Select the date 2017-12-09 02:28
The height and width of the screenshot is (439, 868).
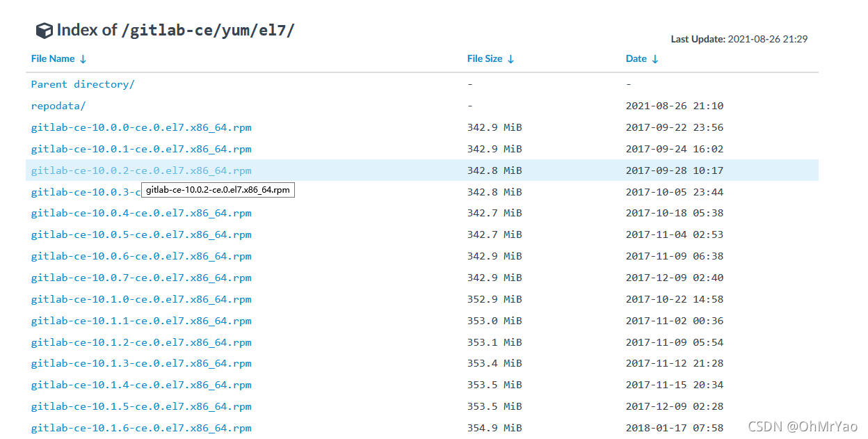coord(675,406)
